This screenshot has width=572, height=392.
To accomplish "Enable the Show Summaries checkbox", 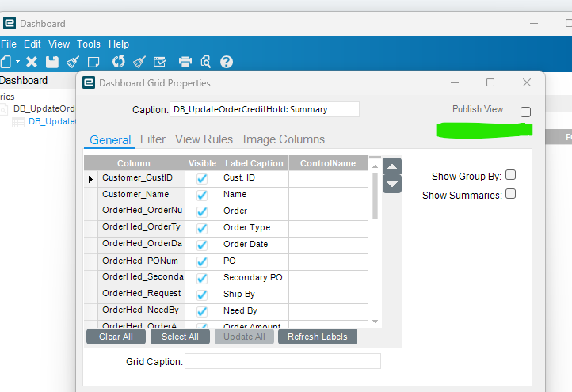I will point(511,194).
